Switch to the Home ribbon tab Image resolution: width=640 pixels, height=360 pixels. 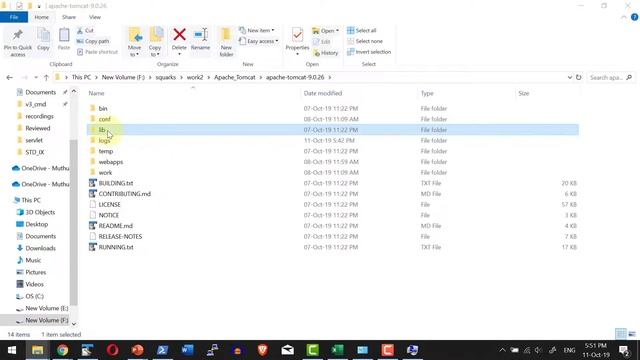(42, 17)
